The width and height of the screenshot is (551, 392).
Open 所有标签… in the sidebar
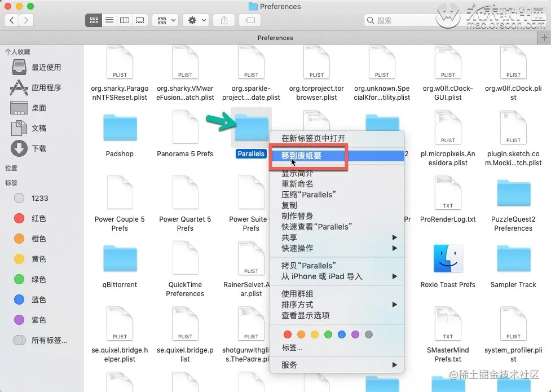point(40,340)
